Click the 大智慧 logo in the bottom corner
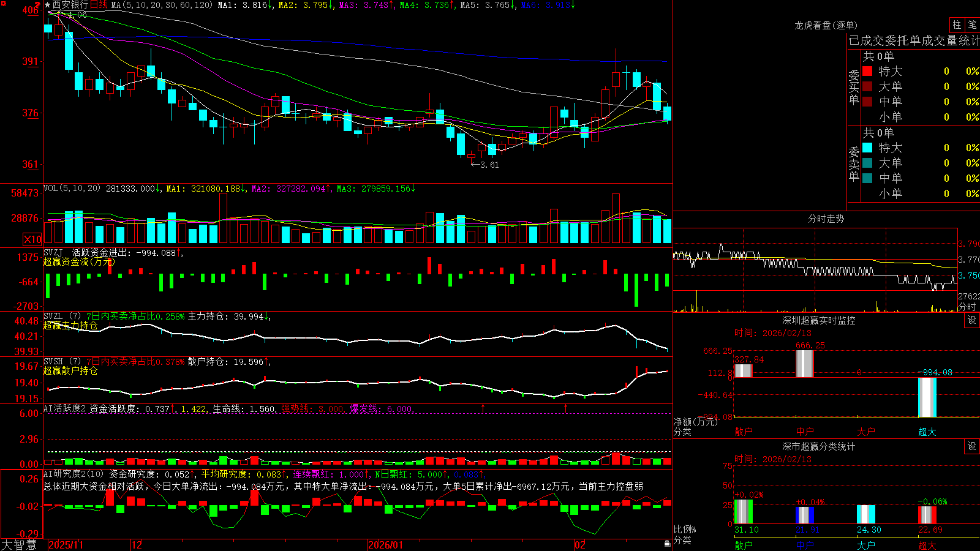The width and height of the screenshot is (980, 551). (19, 545)
